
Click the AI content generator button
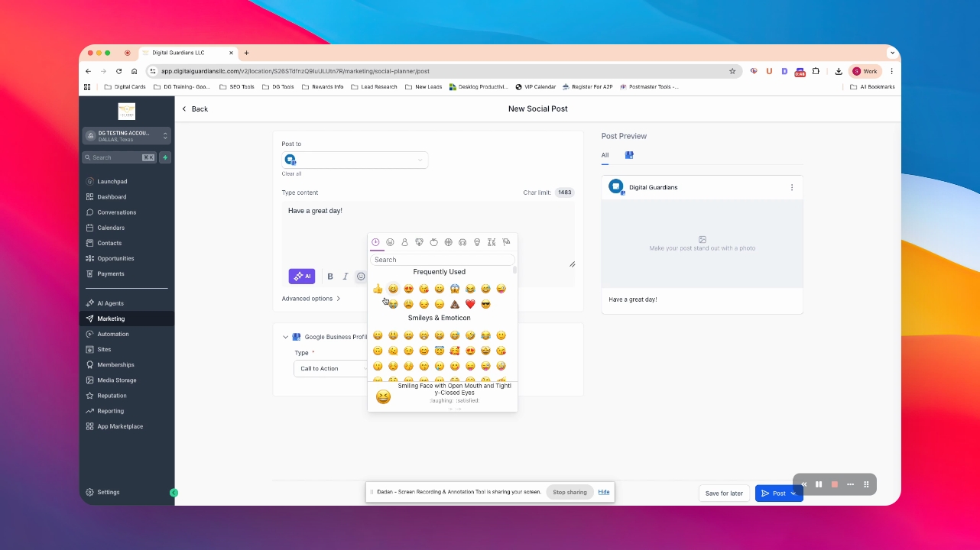pyautogui.click(x=302, y=277)
